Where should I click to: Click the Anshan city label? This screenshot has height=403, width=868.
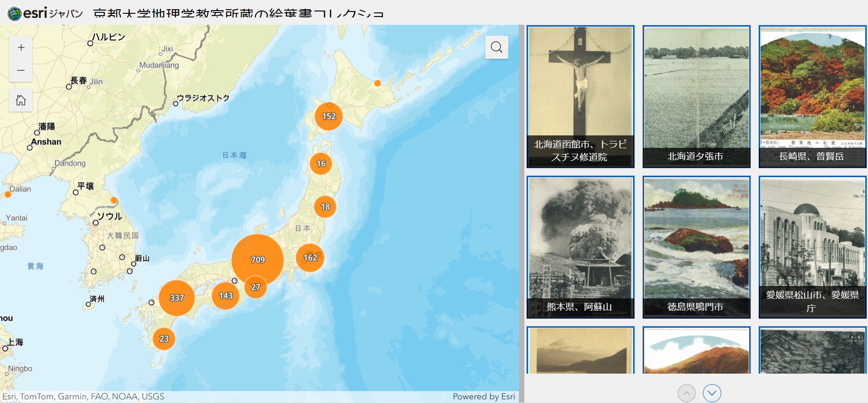point(46,142)
